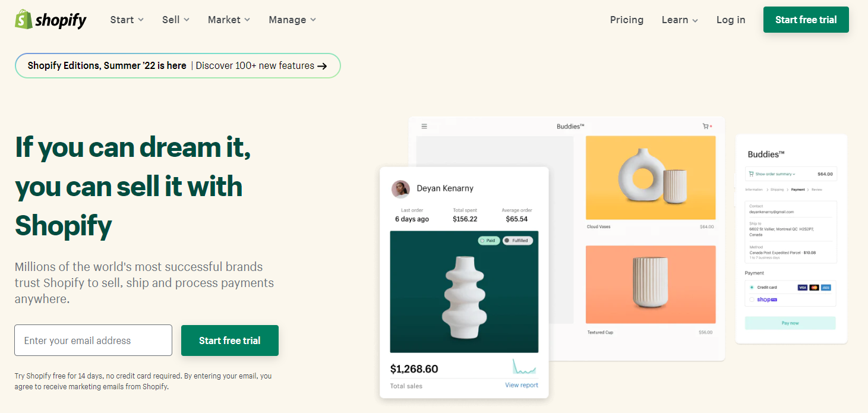Open the hamburger menu in Buddies storefront
The width and height of the screenshot is (868, 413).
click(x=424, y=126)
